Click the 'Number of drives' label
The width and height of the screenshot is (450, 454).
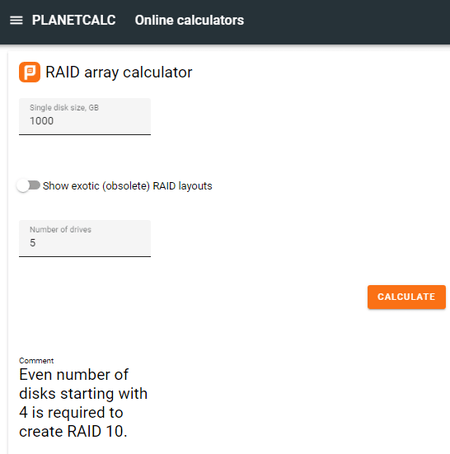[60, 230]
